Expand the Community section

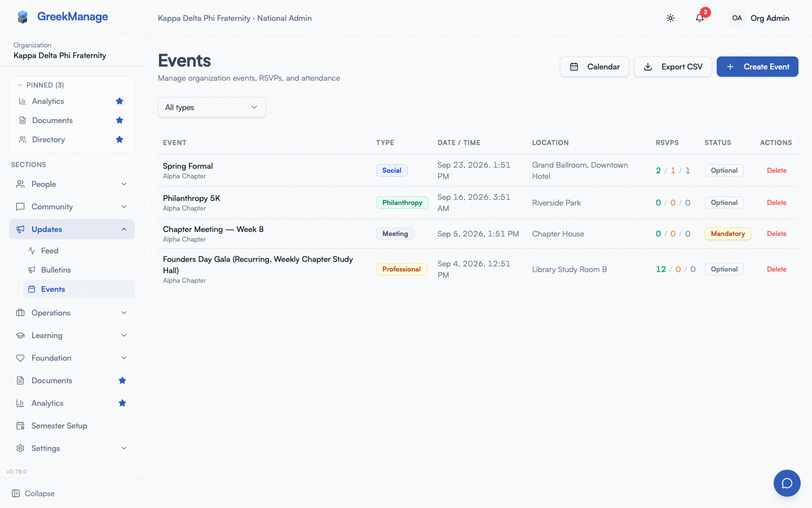72,207
